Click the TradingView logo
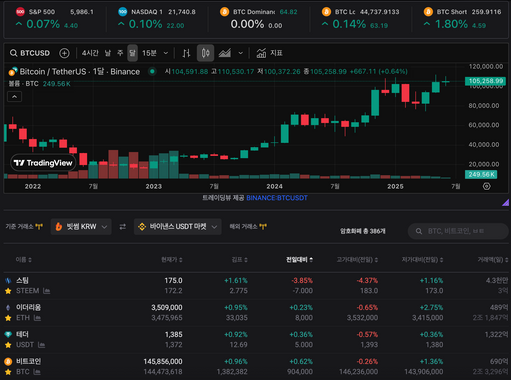511x380 pixels. (43, 163)
